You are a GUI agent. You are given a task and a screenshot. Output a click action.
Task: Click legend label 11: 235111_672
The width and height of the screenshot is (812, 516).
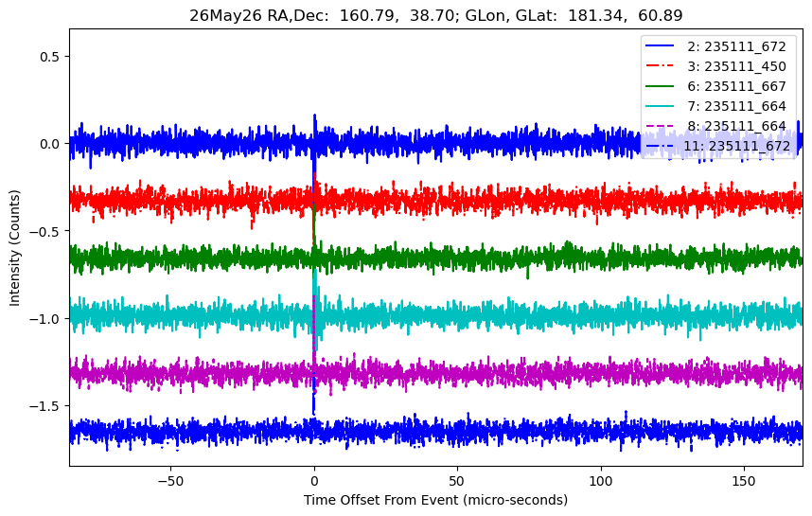736,146
